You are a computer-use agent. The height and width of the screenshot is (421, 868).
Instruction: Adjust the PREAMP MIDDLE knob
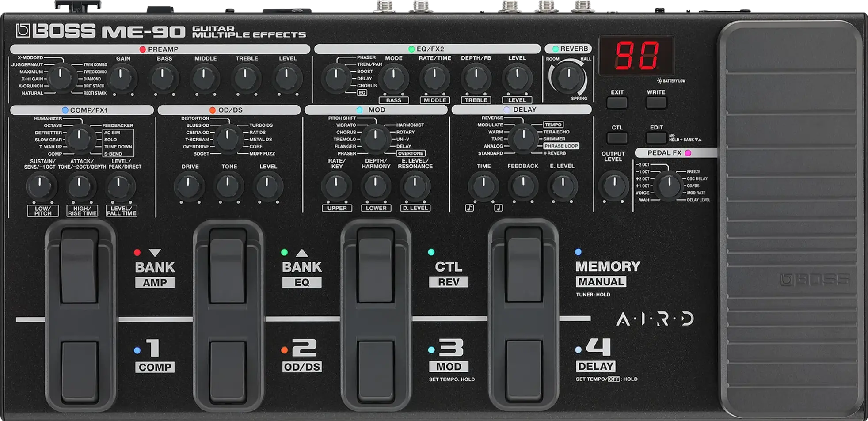(204, 78)
